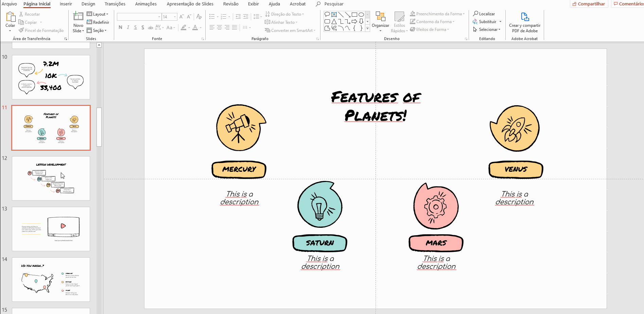Clear all formatting eraser icon
This screenshot has height=314, width=644.
point(199,17)
